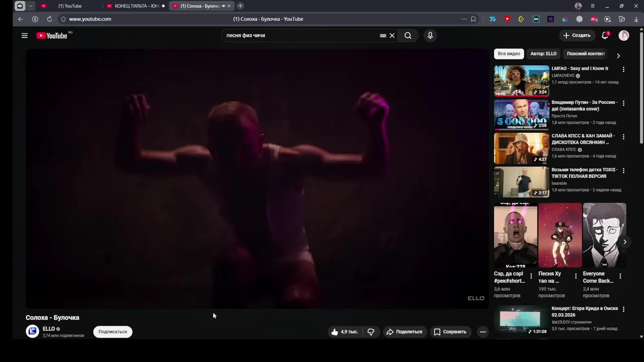Open the YouTube guide hamburger menu
The image size is (644, 362).
24,35
